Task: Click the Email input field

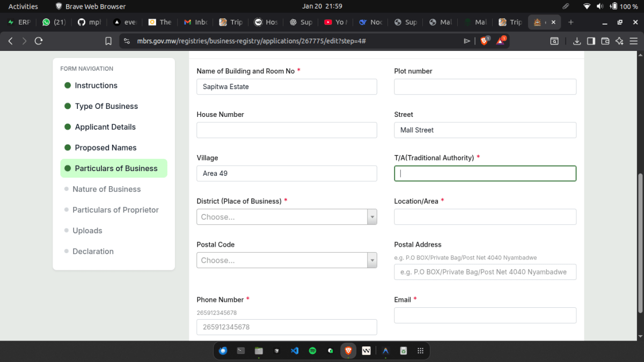Action: pyautogui.click(x=485, y=315)
